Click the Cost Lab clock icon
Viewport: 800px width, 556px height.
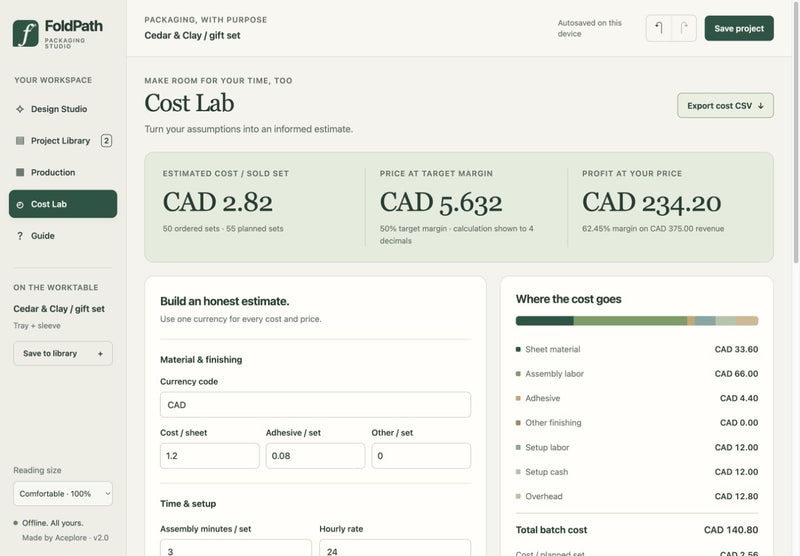(x=20, y=205)
